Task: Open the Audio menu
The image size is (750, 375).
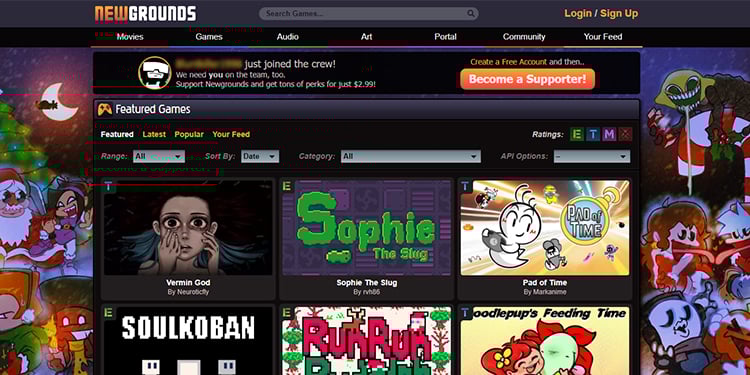Action: (x=287, y=37)
